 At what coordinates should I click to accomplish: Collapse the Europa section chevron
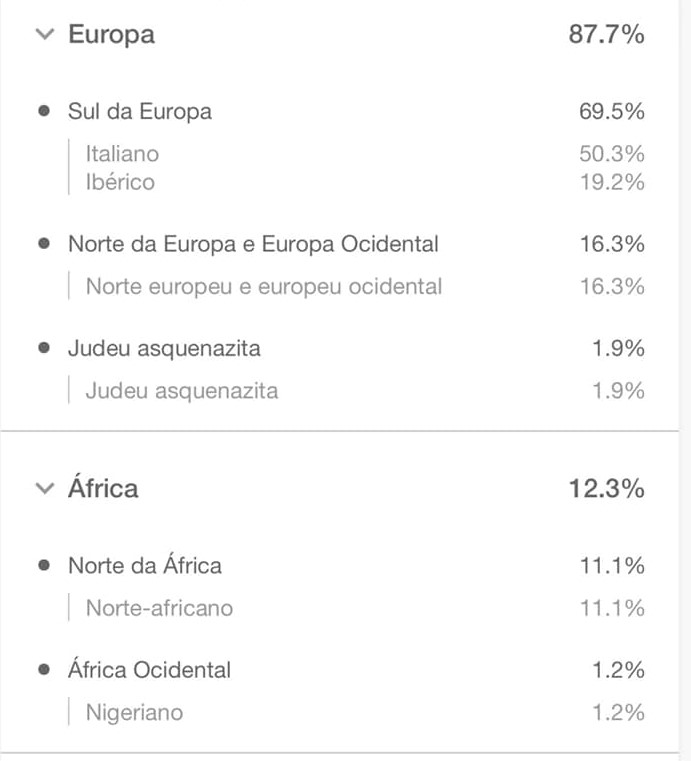coord(45,34)
